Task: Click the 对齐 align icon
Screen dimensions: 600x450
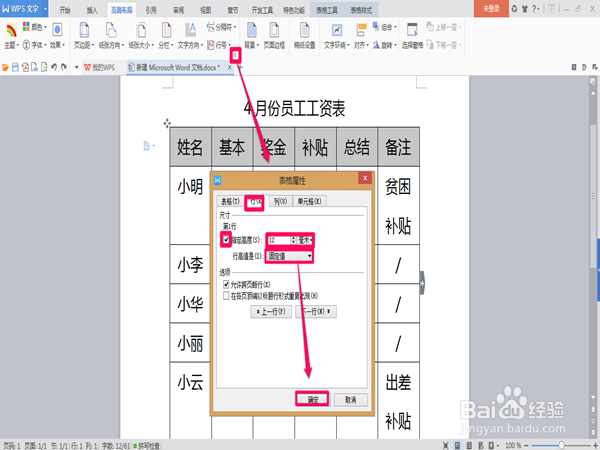Action: click(x=361, y=29)
